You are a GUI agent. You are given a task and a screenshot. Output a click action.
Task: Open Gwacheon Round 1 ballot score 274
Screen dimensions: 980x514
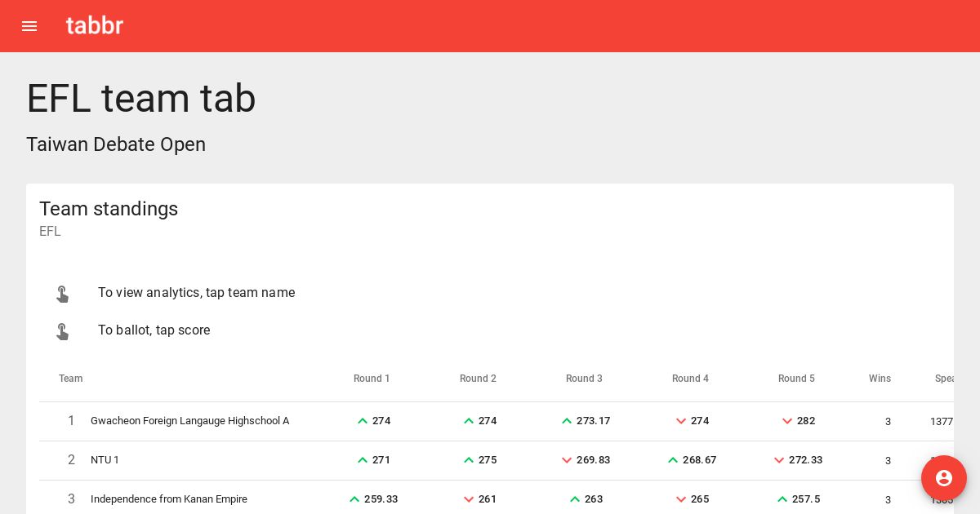[381, 421]
